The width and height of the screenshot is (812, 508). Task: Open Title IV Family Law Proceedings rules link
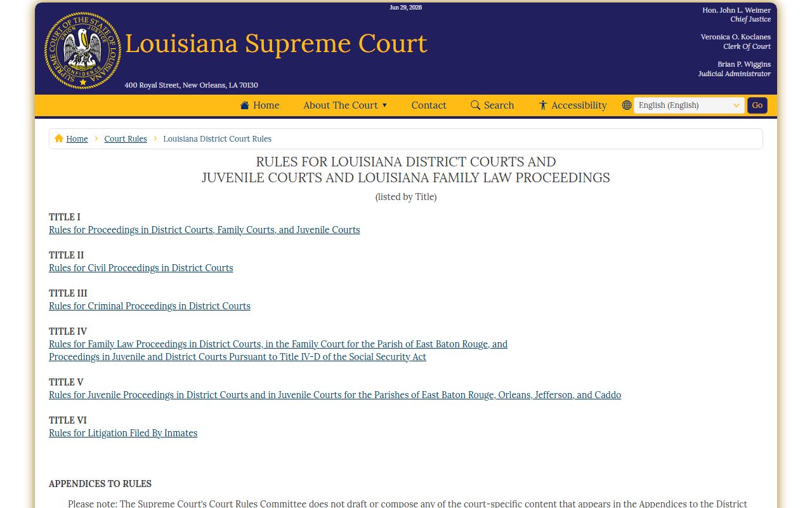(x=278, y=351)
